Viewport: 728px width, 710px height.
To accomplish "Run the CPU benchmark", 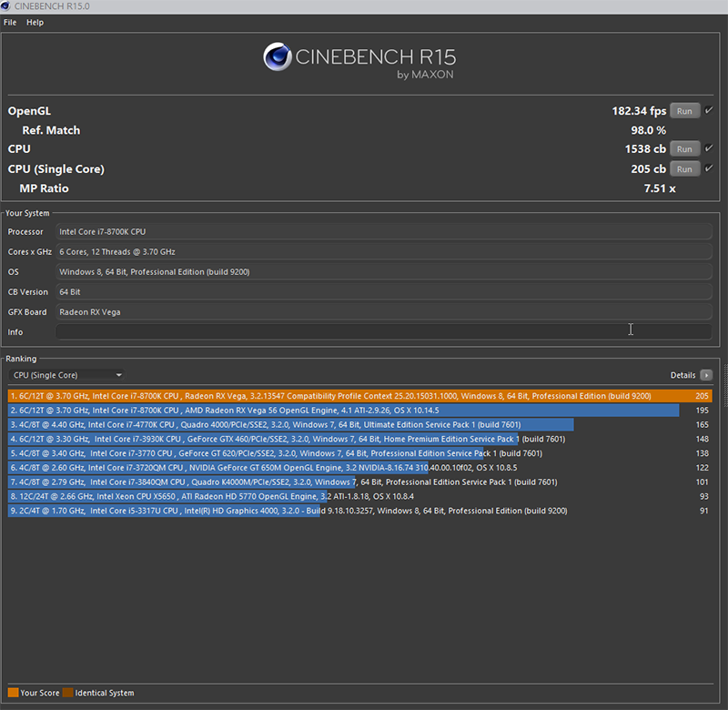I will pyautogui.click(x=684, y=149).
